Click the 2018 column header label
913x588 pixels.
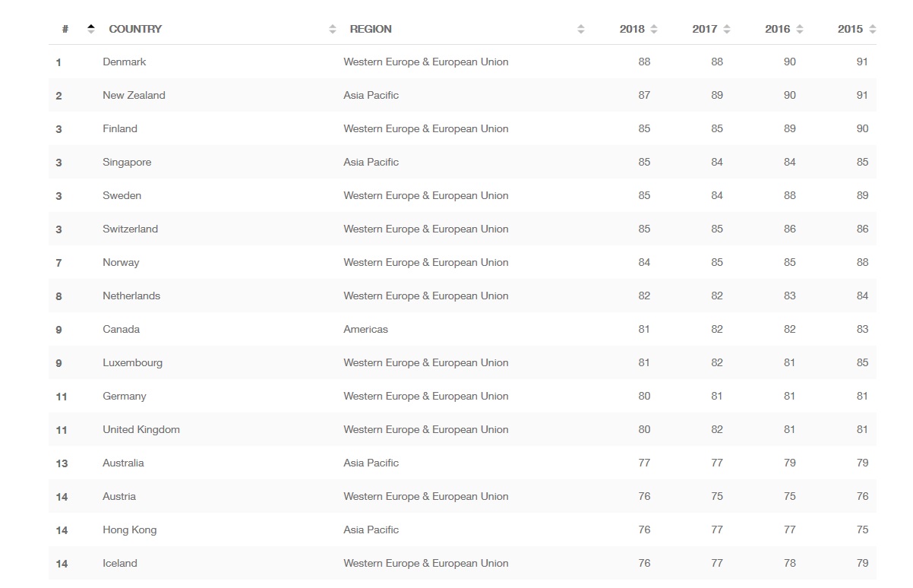(632, 29)
